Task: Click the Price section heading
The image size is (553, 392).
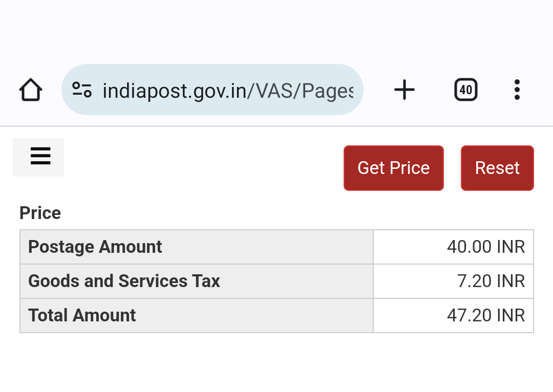Action: pyautogui.click(x=40, y=213)
